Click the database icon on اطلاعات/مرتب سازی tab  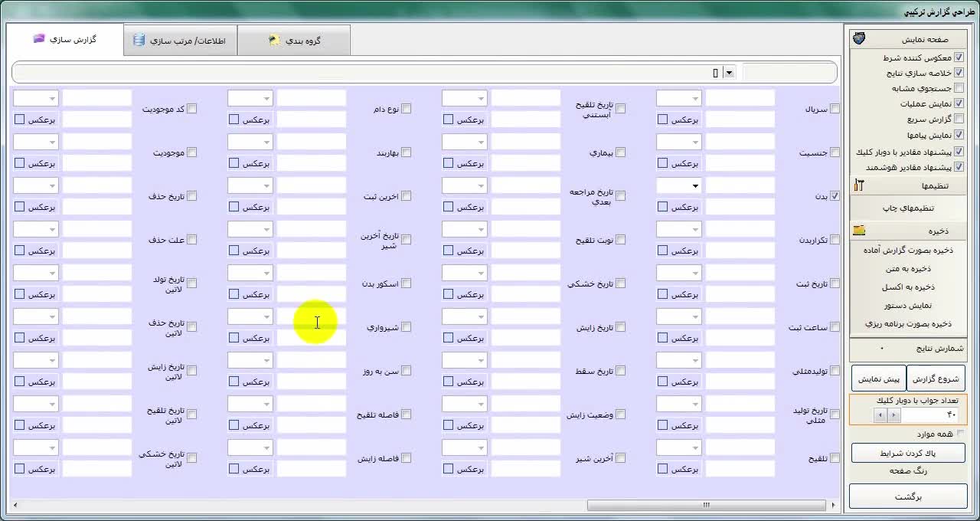click(139, 41)
